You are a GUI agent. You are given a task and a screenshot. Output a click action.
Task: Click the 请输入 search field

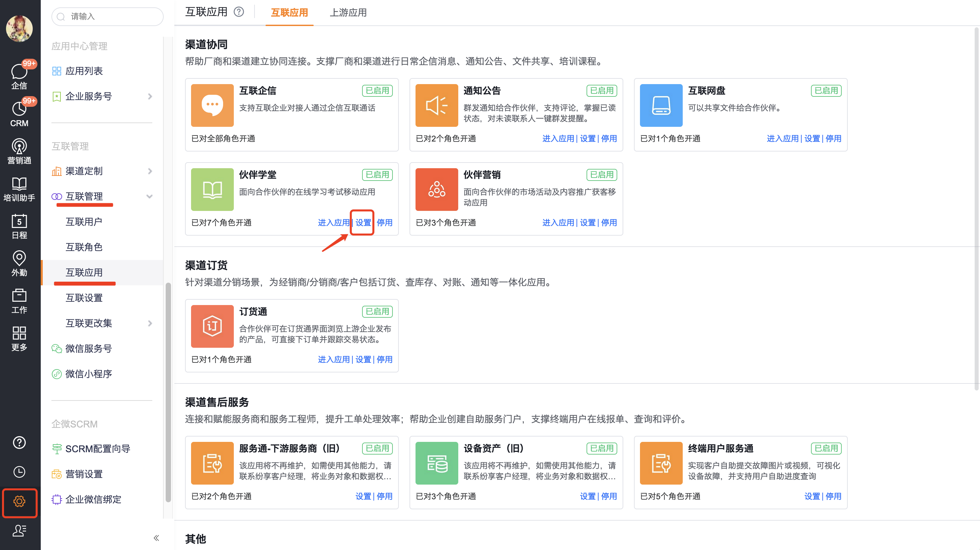(108, 16)
